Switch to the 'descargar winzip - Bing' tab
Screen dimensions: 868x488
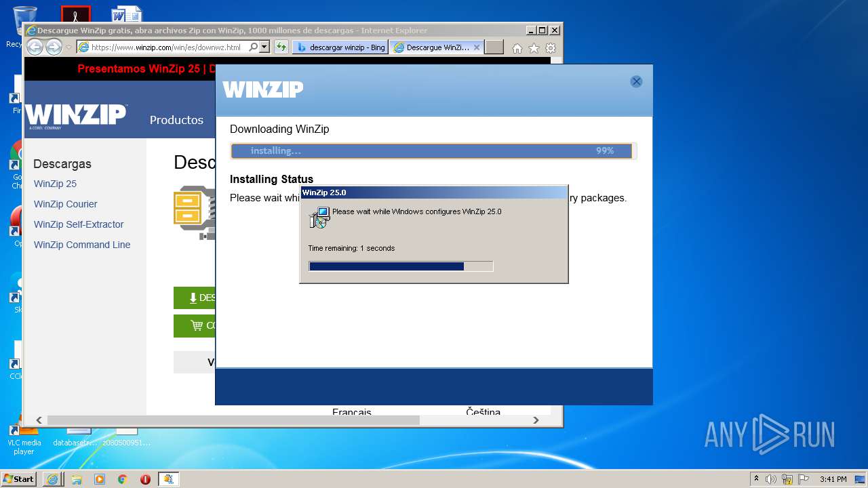tap(341, 47)
